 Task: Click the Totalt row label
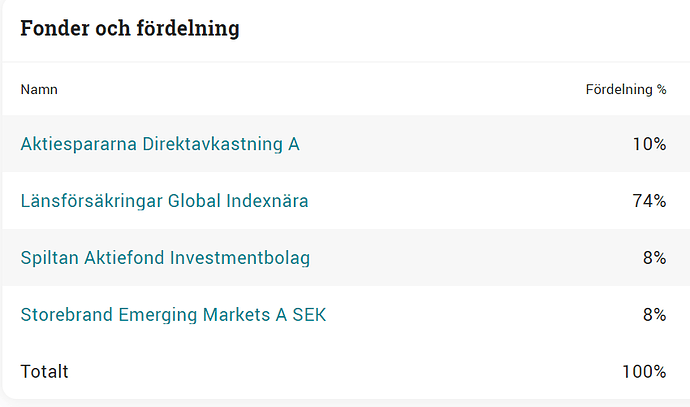44,372
